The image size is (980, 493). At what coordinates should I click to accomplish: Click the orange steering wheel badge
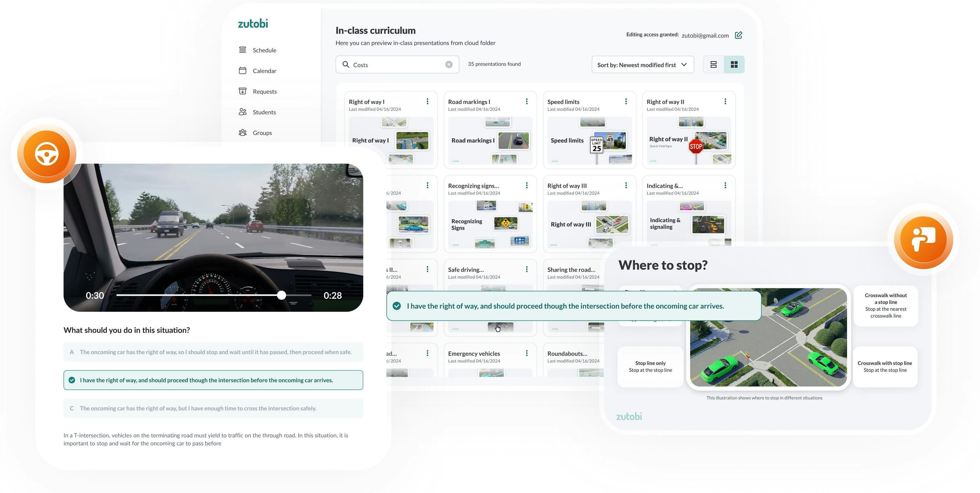[47, 154]
